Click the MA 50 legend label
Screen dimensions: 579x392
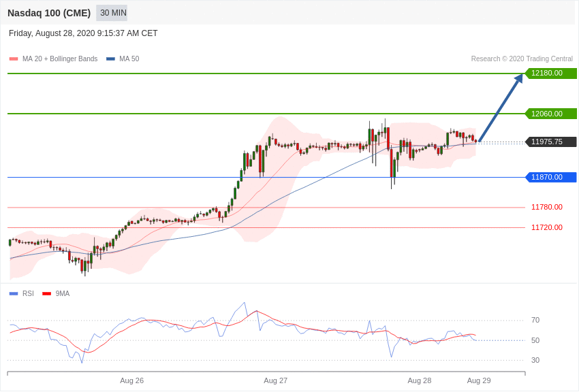coord(129,59)
